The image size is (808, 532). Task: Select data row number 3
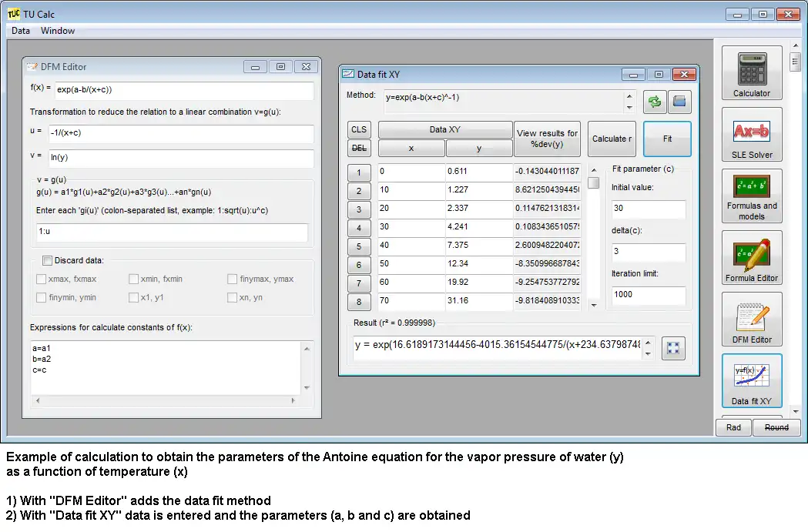359,209
